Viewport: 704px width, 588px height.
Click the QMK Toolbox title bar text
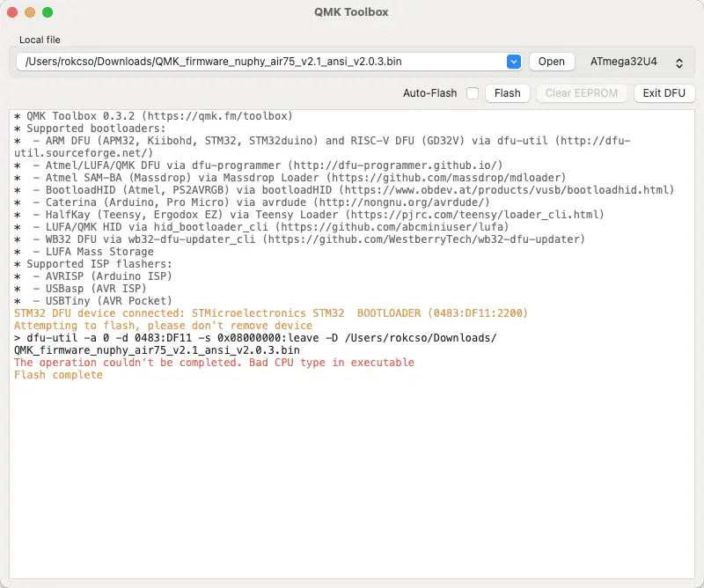[x=351, y=12]
